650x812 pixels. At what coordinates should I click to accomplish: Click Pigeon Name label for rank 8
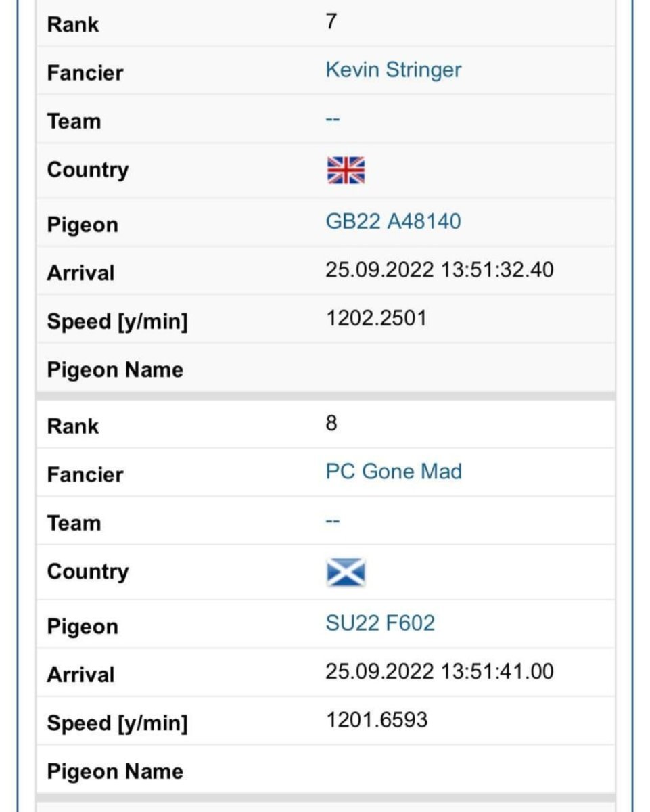pyautogui.click(x=115, y=771)
